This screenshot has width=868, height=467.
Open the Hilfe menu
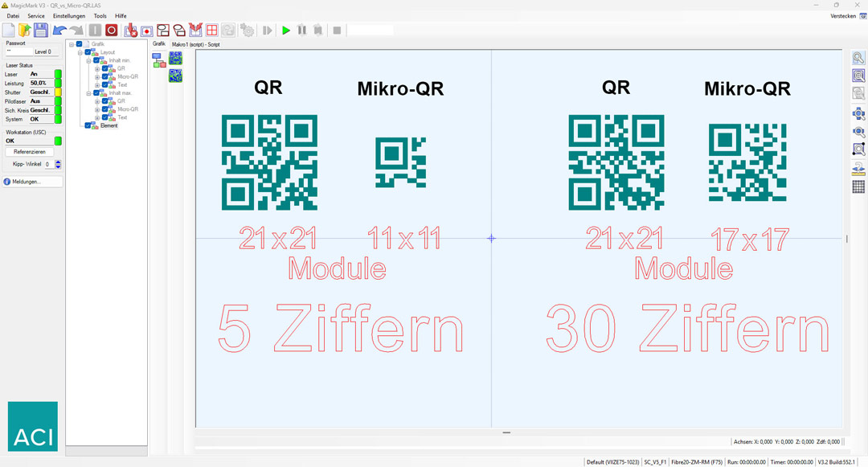(121, 16)
